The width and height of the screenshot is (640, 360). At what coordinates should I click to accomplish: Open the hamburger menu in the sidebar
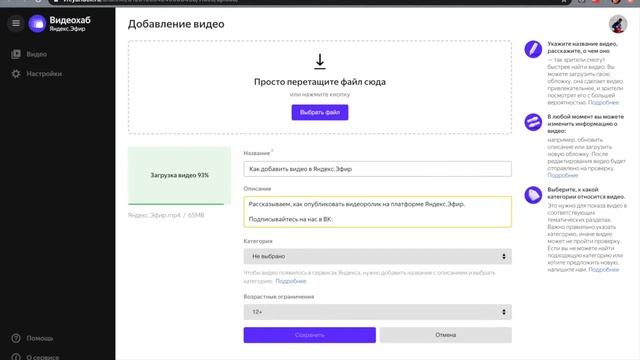(16, 23)
